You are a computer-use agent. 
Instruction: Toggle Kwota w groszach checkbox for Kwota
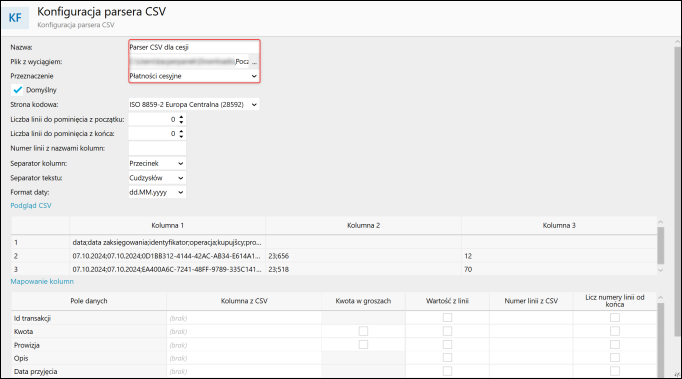tap(363, 332)
